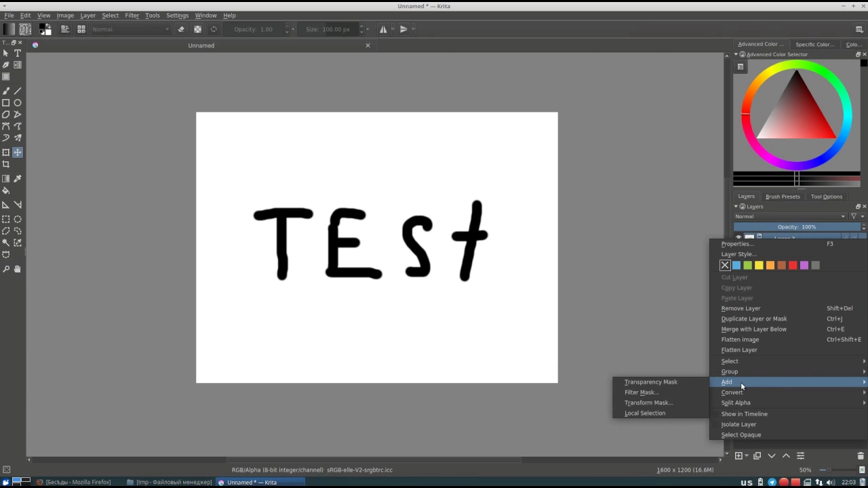Viewport: 868px width, 488px height.
Task: Open the fill gradients chooser
Action: [9, 29]
